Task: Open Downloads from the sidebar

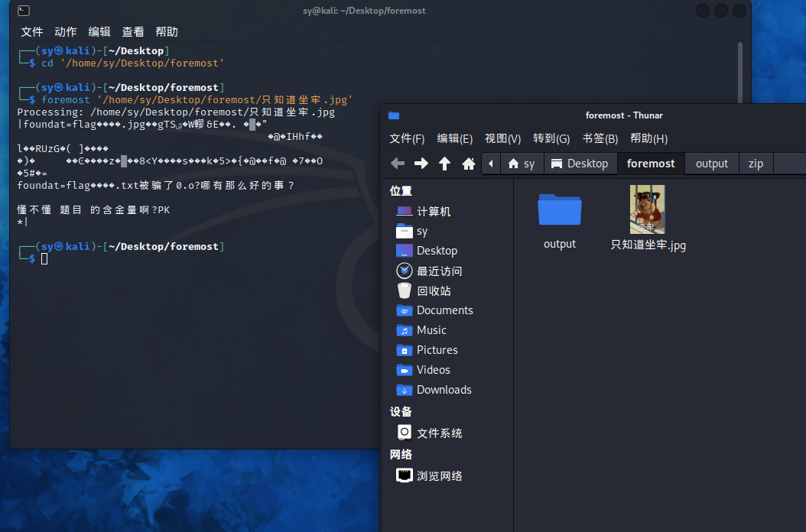Action: (444, 389)
